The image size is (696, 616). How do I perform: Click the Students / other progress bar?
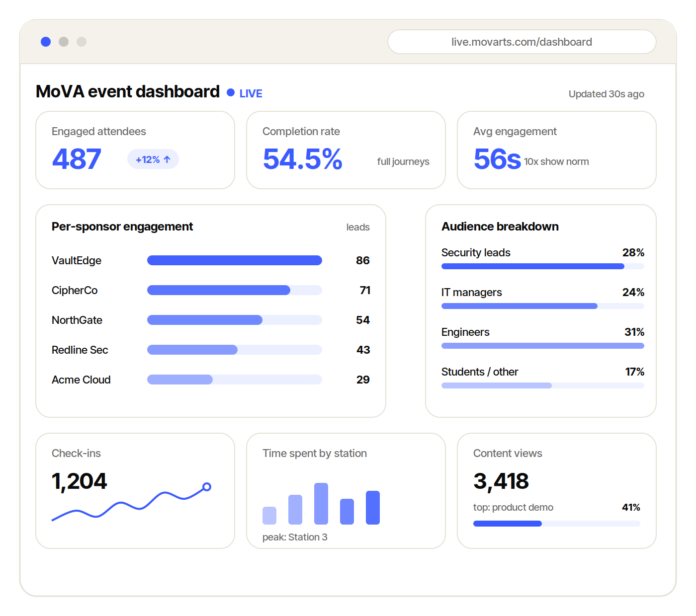[543, 385]
